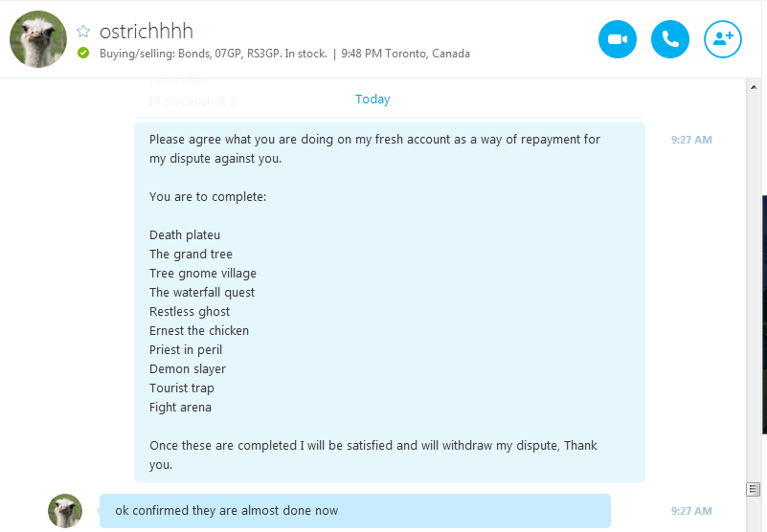Open the Today date history link
Viewport: 767px width, 532px height.
tap(372, 100)
